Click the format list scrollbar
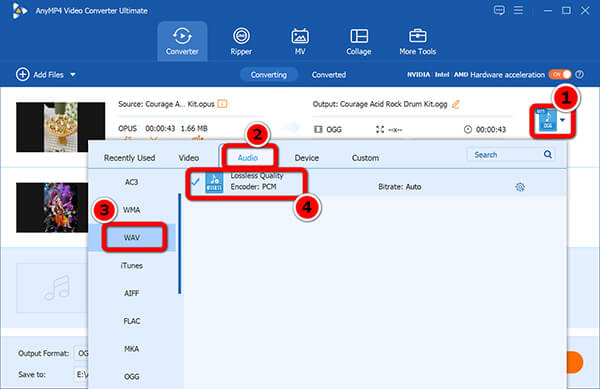This screenshot has height=389, width=600. [179, 244]
